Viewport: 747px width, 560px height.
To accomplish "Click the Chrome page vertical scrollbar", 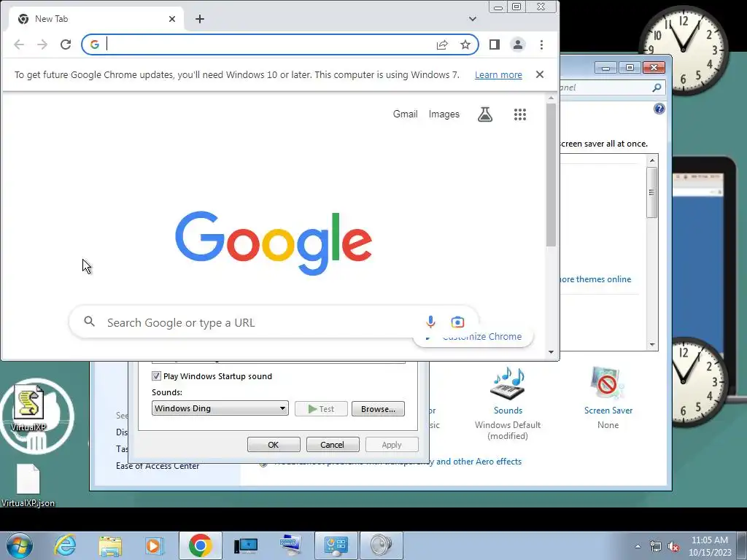I will pyautogui.click(x=551, y=175).
